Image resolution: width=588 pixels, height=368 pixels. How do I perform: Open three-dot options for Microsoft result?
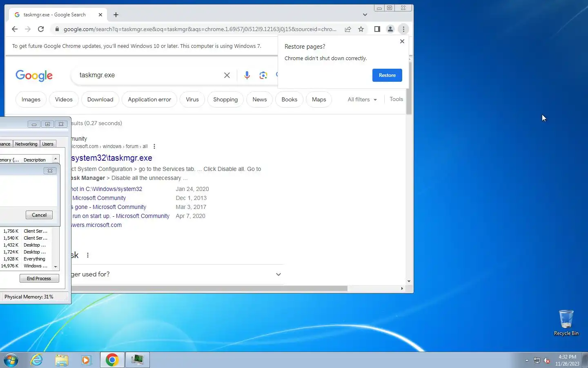[154, 146]
